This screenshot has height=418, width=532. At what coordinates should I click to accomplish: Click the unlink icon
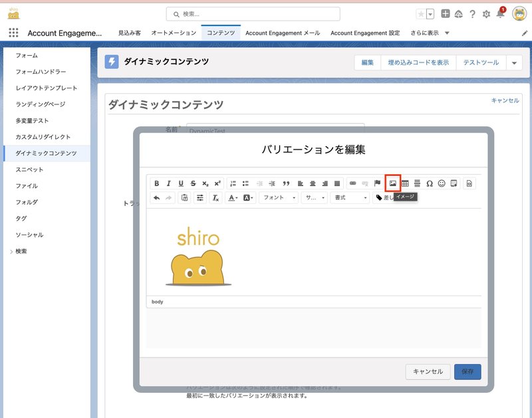[365, 183]
